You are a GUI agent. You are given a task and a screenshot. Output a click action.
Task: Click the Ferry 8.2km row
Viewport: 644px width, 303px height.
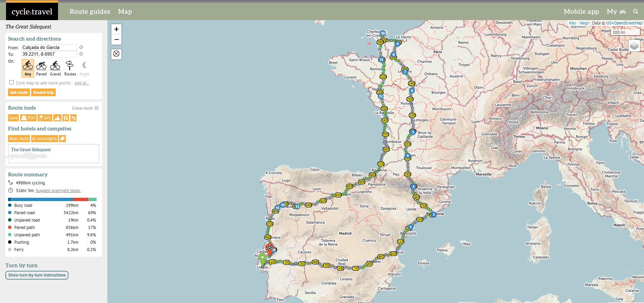pyautogui.click(x=52, y=250)
